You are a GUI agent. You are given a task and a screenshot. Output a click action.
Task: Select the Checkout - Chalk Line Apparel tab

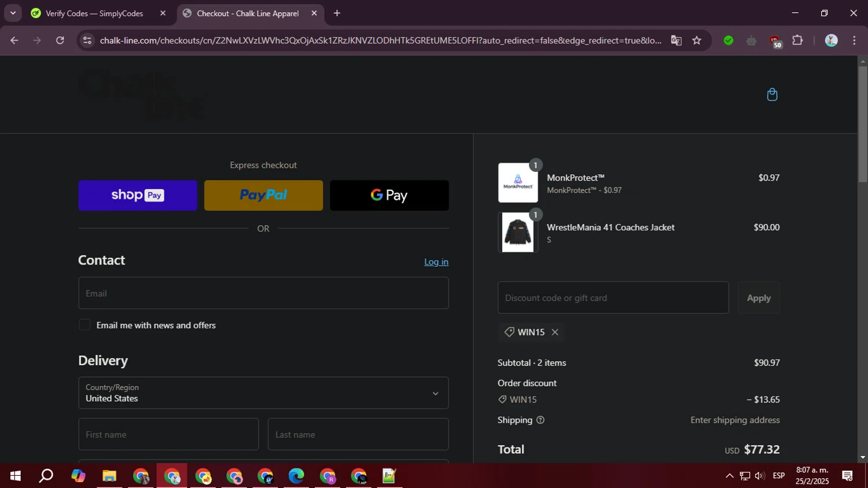click(x=248, y=13)
